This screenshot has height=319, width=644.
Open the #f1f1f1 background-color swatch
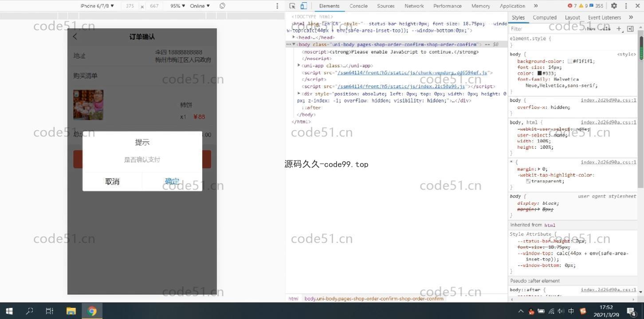click(x=570, y=62)
